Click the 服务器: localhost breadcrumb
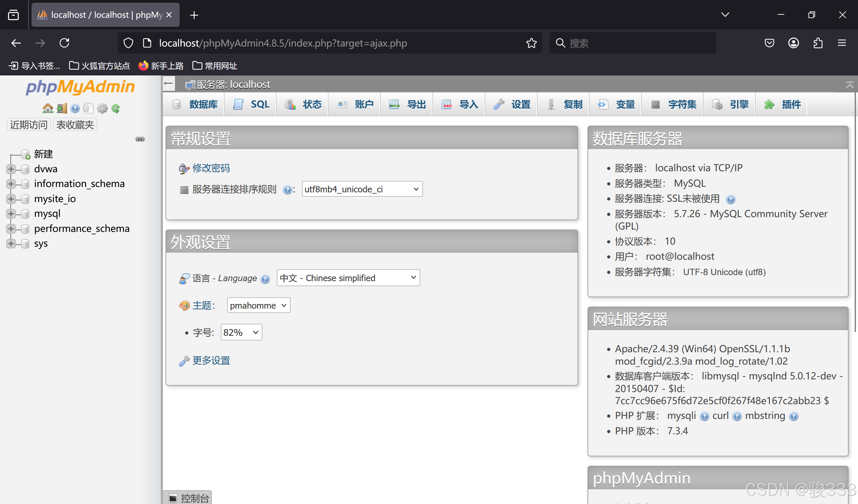858x504 pixels. coord(233,84)
